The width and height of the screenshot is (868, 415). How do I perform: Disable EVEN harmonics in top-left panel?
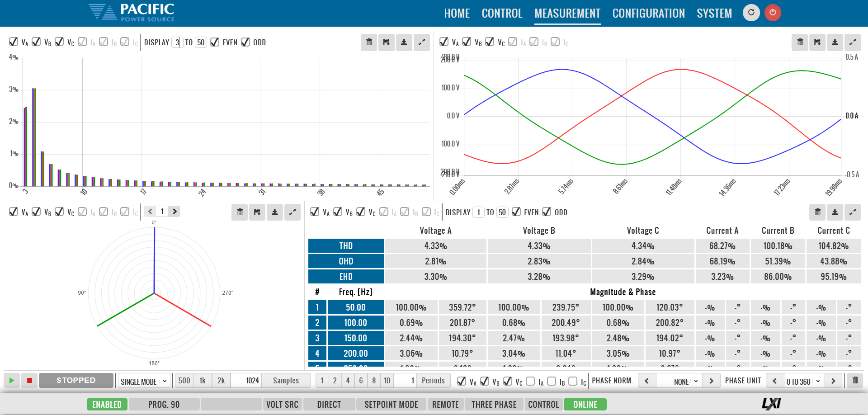pyautogui.click(x=216, y=42)
